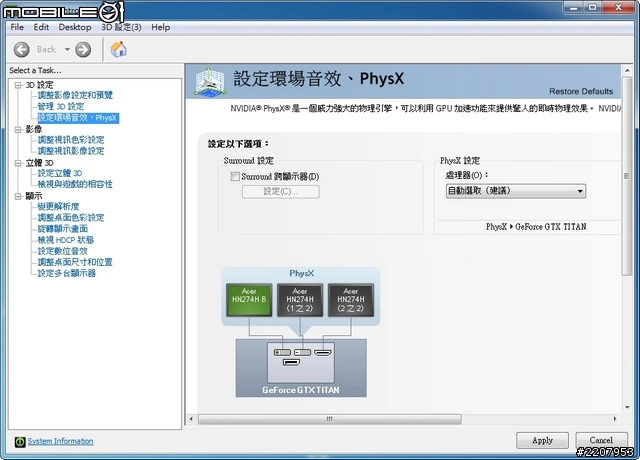
Task: Select the Acer HN274H (2之2) display
Action: point(351,300)
